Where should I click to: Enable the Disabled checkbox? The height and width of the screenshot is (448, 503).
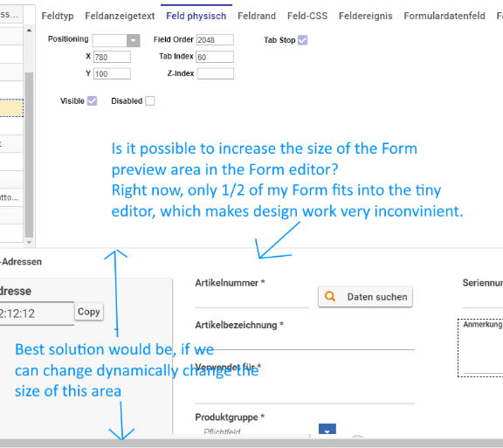click(150, 100)
